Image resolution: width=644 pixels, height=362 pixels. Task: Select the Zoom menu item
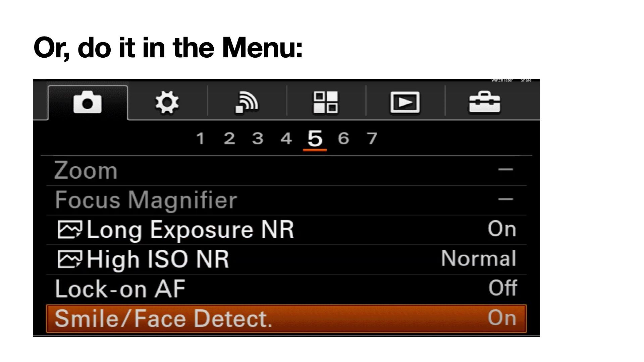tap(86, 171)
